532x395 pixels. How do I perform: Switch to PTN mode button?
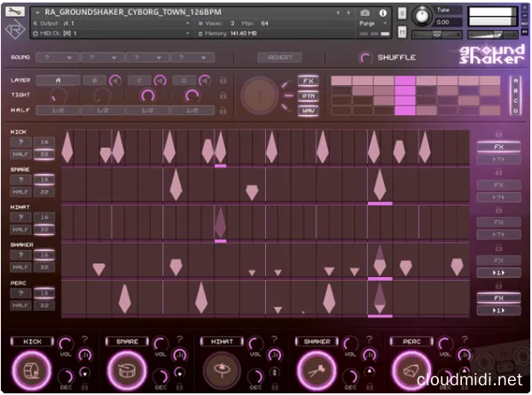pos(308,96)
